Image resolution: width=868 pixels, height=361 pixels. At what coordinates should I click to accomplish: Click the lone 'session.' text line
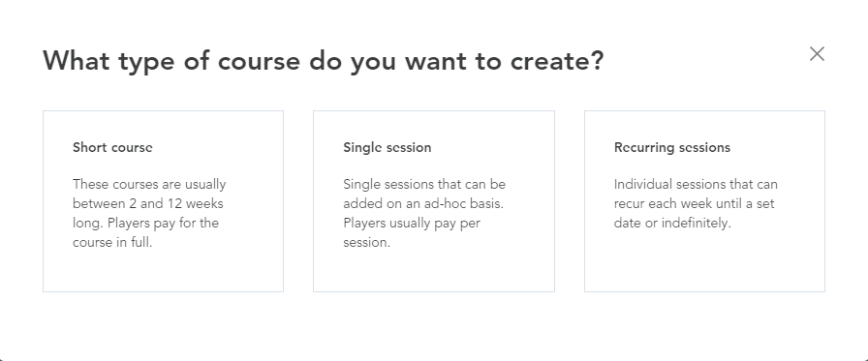[366, 242]
